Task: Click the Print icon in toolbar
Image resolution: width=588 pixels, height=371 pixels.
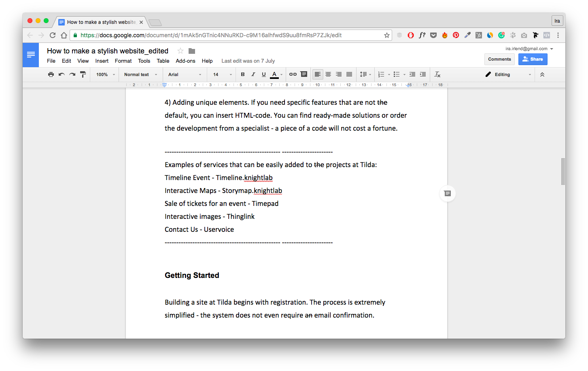Action: coord(51,74)
